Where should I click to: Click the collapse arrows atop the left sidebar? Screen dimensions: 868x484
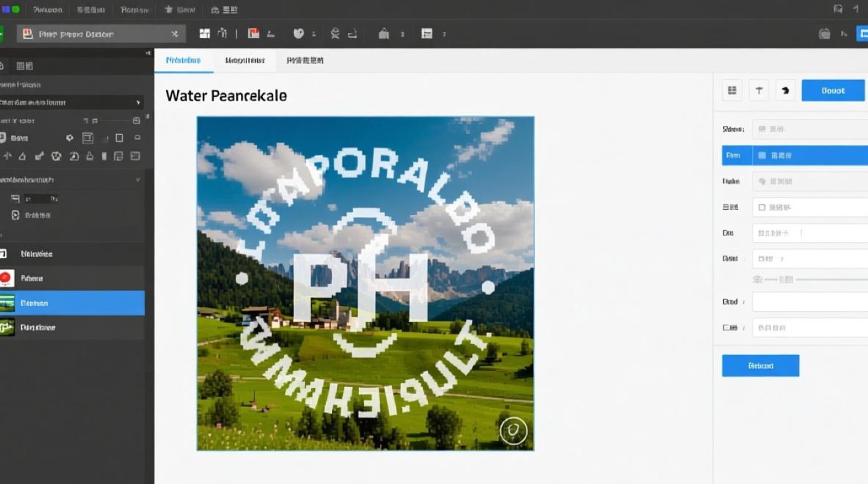tap(148, 53)
